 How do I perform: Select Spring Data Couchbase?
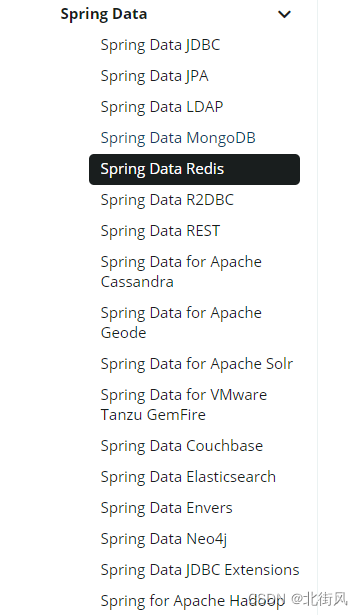(x=182, y=446)
